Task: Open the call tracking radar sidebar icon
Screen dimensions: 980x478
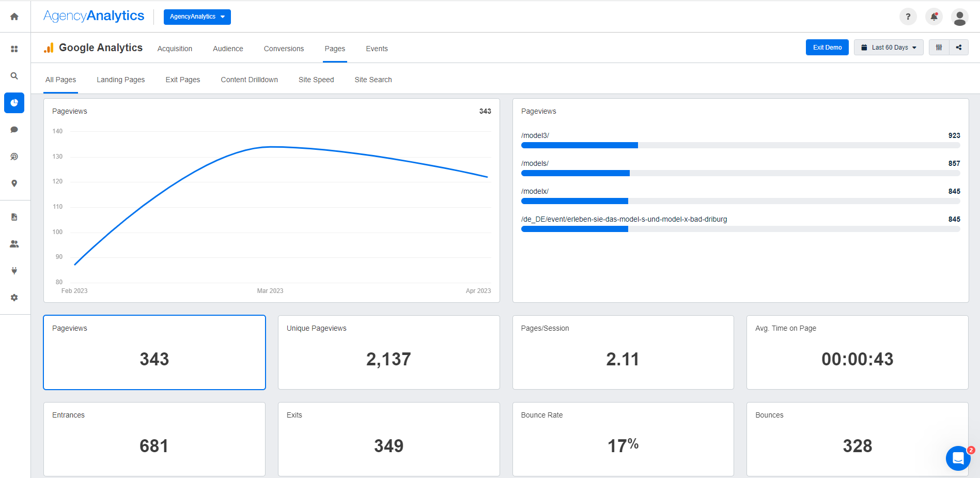Action: click(x=14, y=157)
